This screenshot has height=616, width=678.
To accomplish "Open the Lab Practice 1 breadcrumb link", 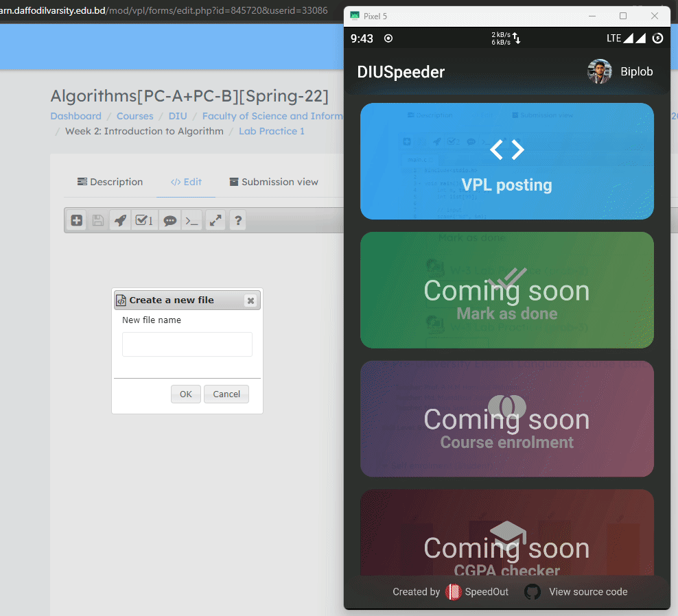I will tap(272, 131).
